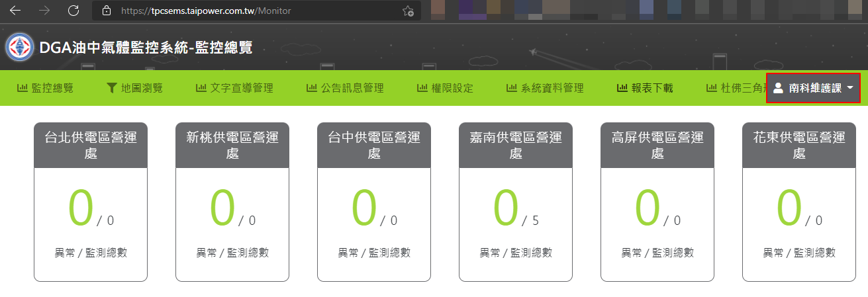Open the 地圖瀏覽 menu item
868x297 pixels.
pos(134,88)
